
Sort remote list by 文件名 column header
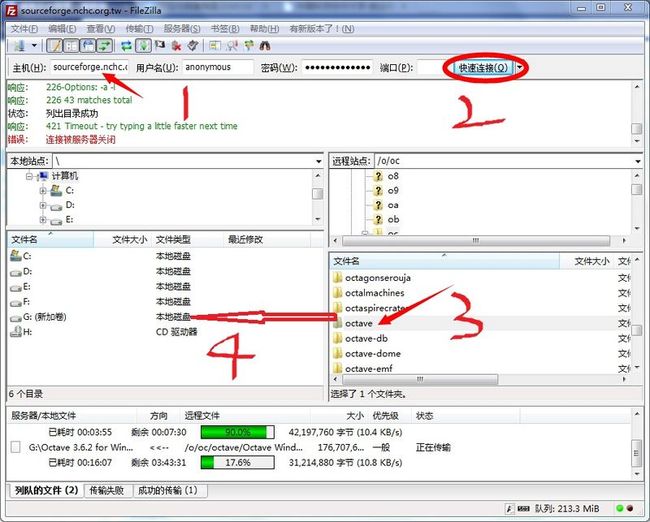tap(445, 261)
